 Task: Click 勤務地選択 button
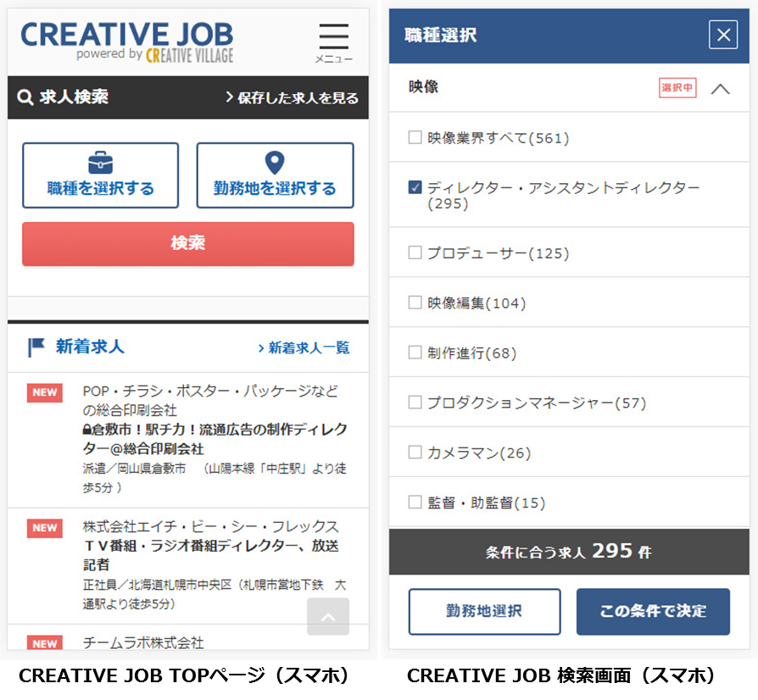(484, 611)
